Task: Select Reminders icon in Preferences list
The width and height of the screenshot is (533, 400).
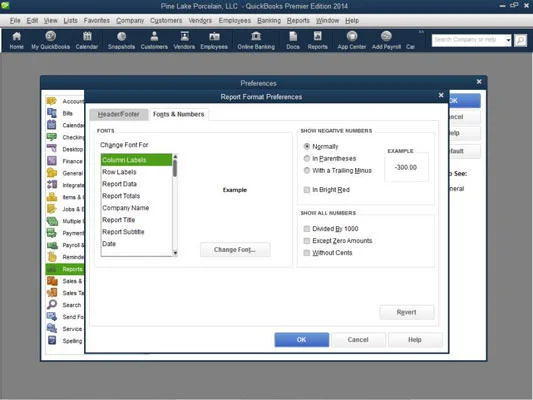Action: pyautogui.click(x=52, y=257)
